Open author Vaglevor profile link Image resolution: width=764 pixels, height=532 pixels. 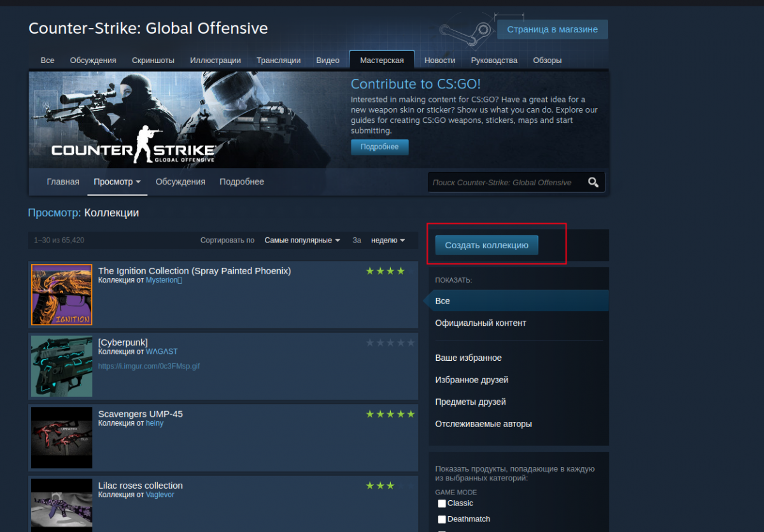tap(160, 494)
